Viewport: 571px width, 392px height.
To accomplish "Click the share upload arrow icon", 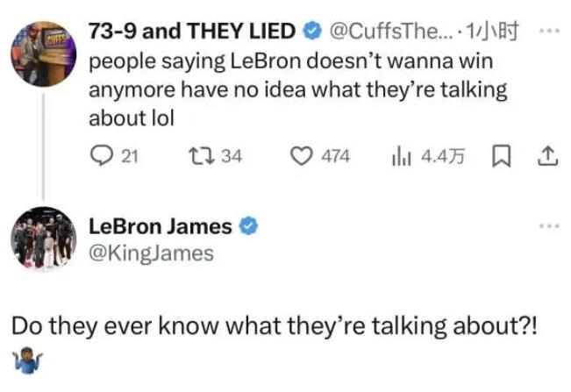I will tap(546, 156).
